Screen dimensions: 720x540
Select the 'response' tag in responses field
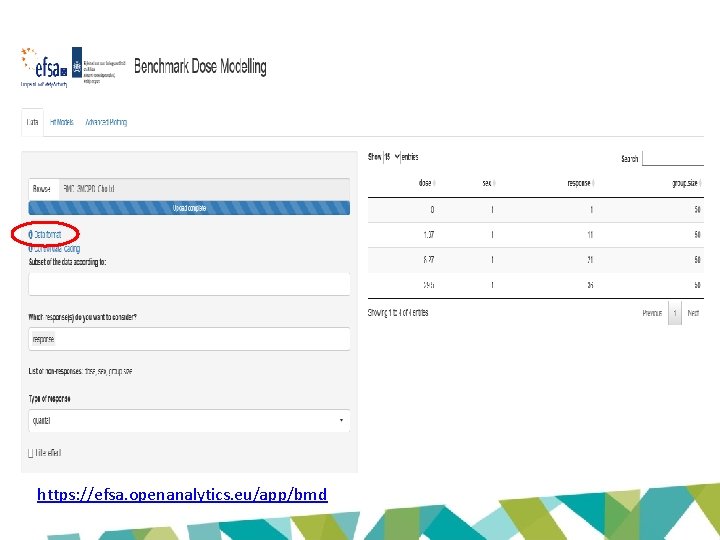[43, 339]
